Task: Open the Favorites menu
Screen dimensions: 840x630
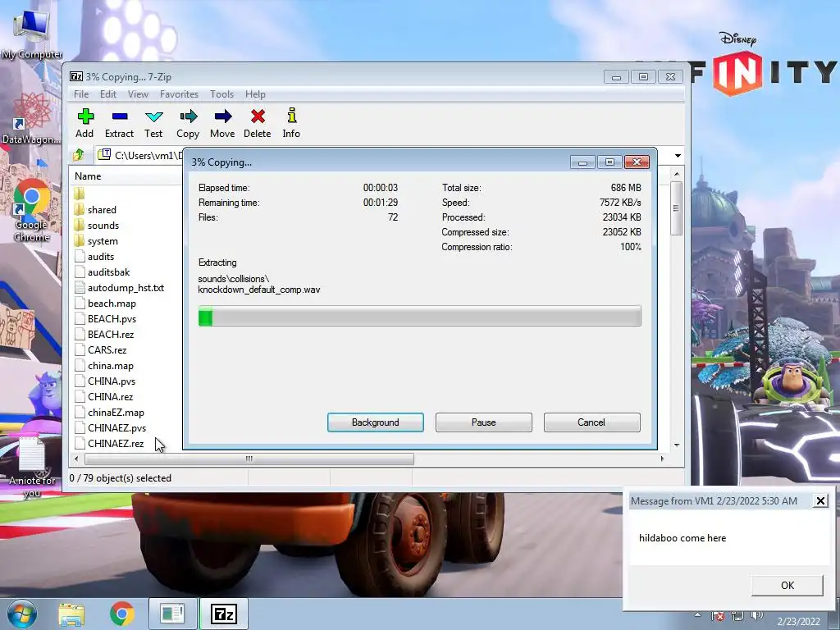Action: (x=179, y=94)
